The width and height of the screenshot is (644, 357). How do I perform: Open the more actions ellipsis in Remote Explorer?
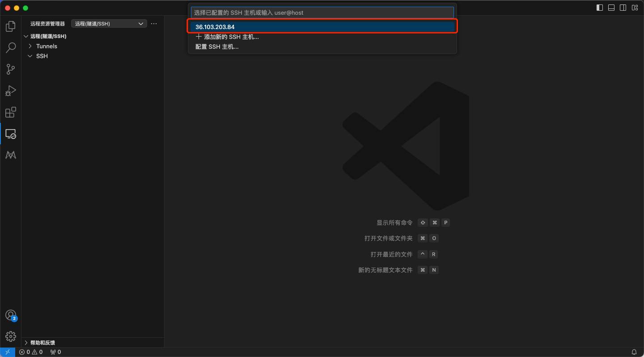click(x=154, y=24)
